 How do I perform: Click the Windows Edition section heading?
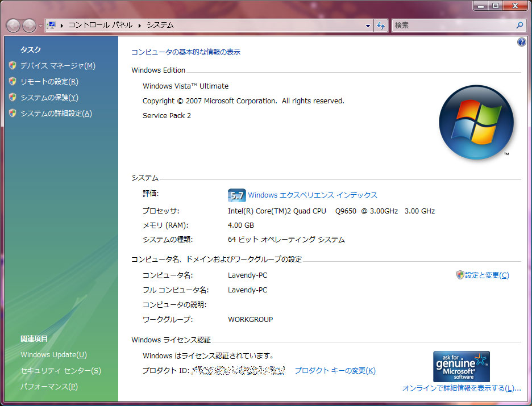[158, 70]
